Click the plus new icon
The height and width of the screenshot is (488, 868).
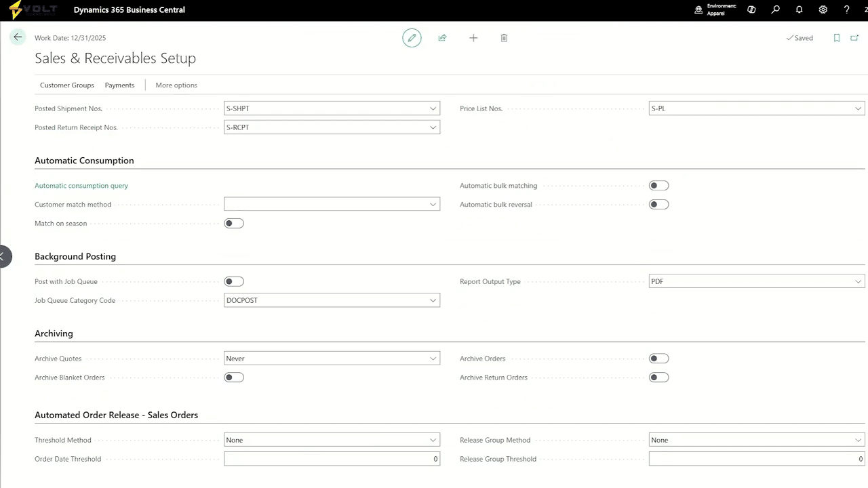click(x=473, y=38)
